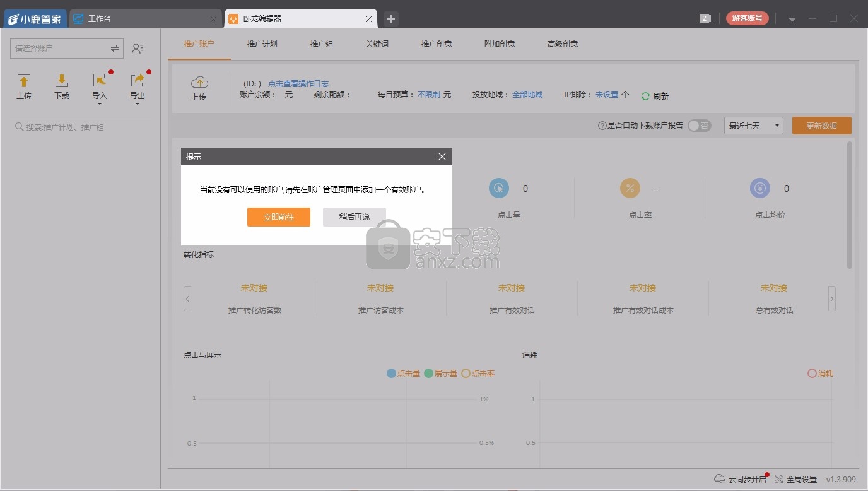The height and width of the screenshot is (491, 868).
Task: Click the 更新数据 button
Action: (x=822, y=126)
